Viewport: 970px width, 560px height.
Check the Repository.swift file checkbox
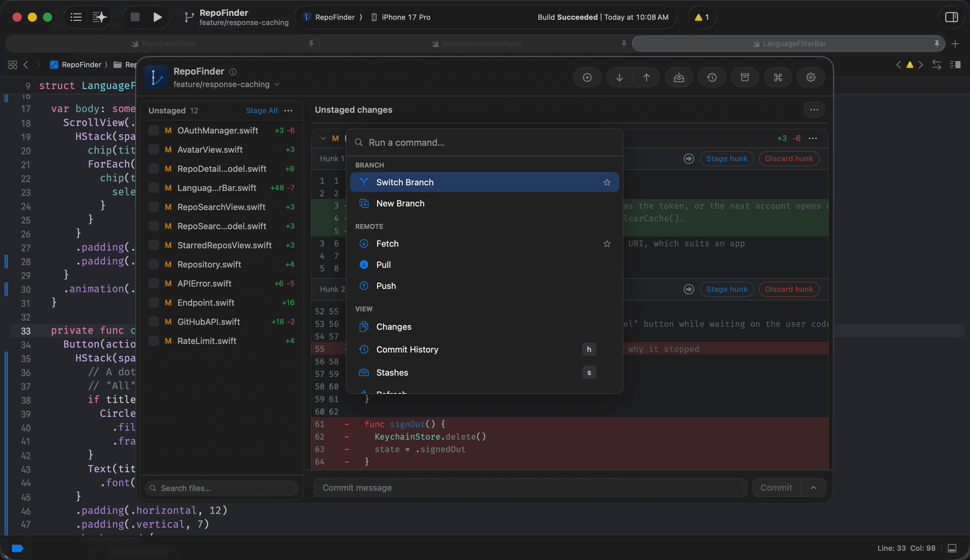[x=153, y=264]
